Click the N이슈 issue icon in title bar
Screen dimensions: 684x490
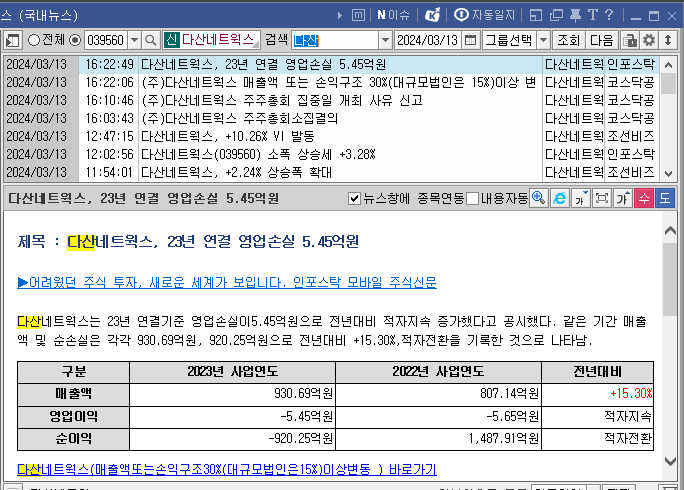coord(393,15)
